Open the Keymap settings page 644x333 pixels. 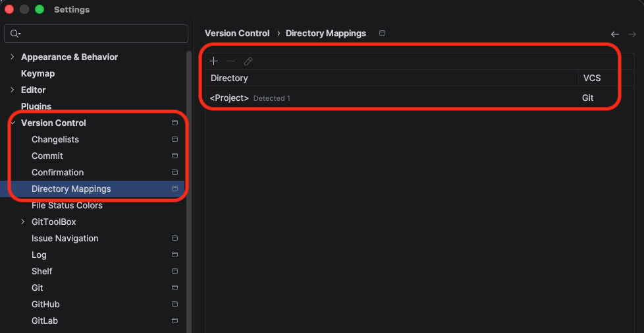pos(38,74)
